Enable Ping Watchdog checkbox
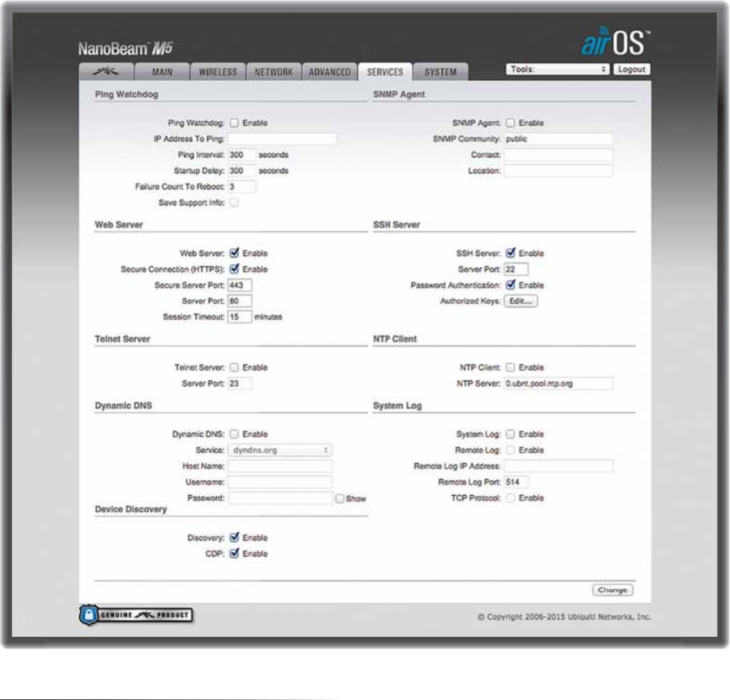The image size is (730, 700). point(234,123)
